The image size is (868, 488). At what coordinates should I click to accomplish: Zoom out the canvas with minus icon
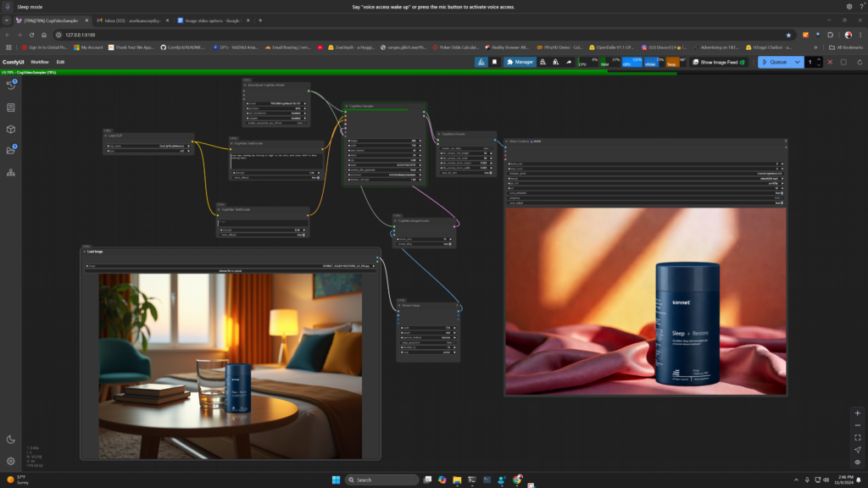[x=858, y=425]
